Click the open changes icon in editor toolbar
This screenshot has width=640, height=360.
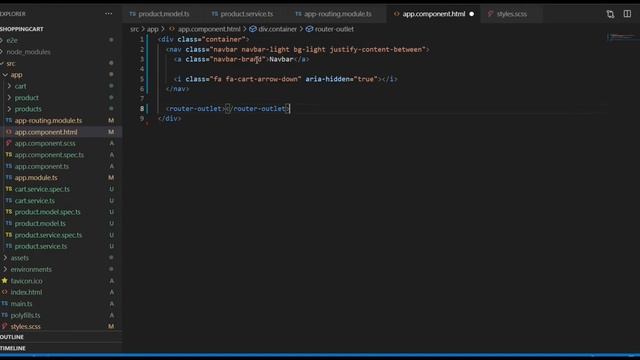click(x=610, y=14)
